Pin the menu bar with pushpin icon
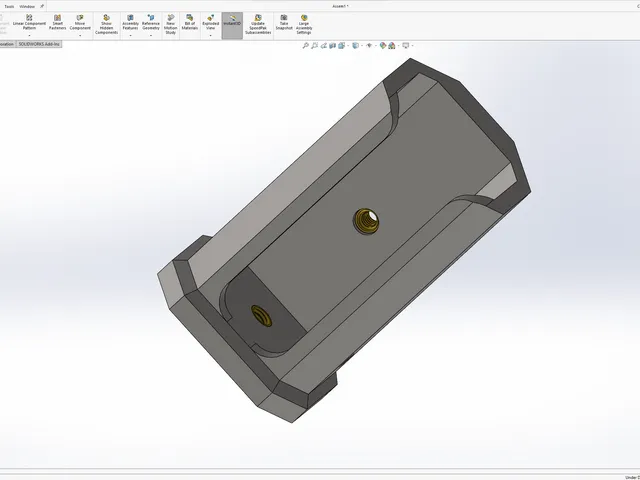The image size is (640, 480). 42,7
